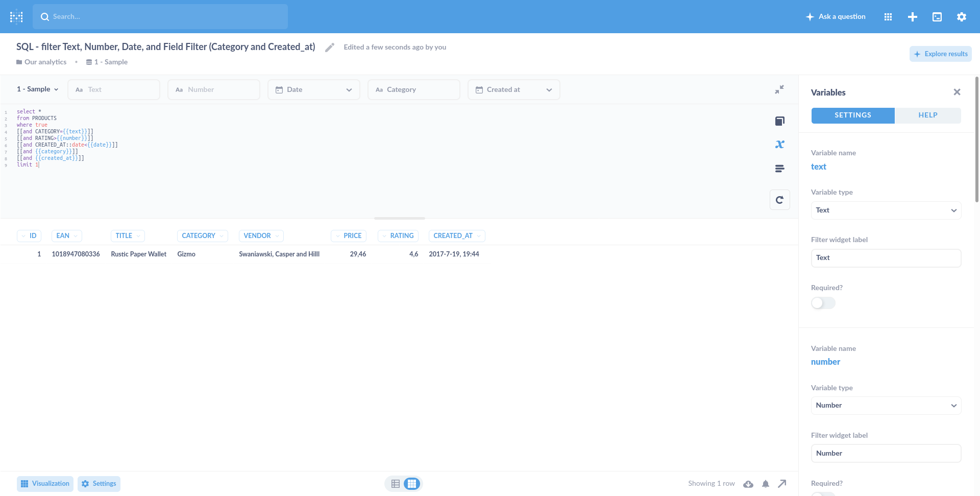
Task: Switch to raw table view toggle
Action: click(x=396, y=484)
